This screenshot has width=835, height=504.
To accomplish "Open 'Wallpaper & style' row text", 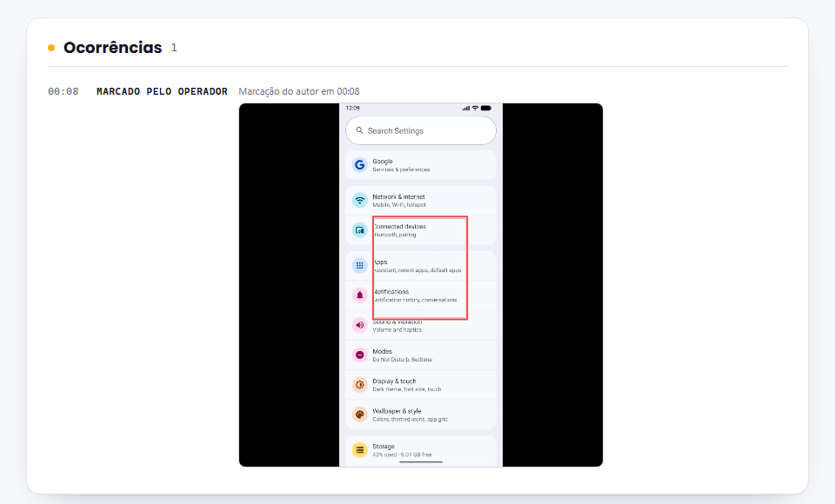I will pyautogui.click(x=397, y=411).
